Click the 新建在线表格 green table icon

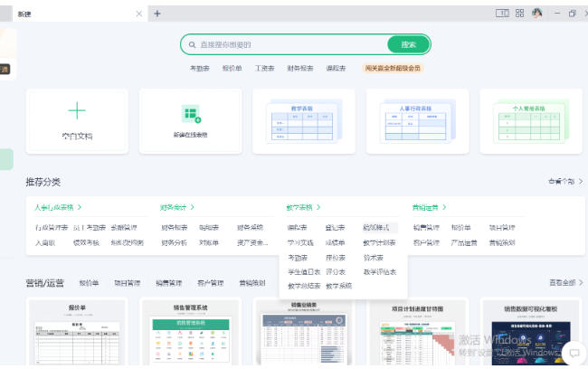click(x=191, y=114)
